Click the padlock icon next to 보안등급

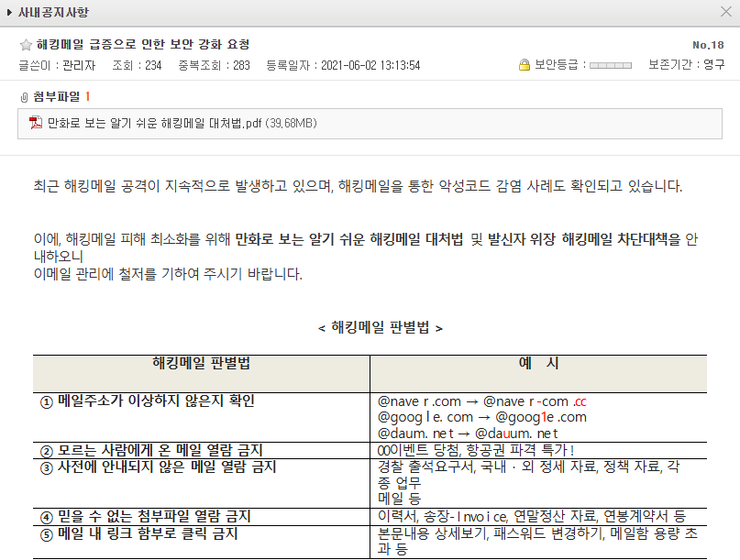coord(524,65)
